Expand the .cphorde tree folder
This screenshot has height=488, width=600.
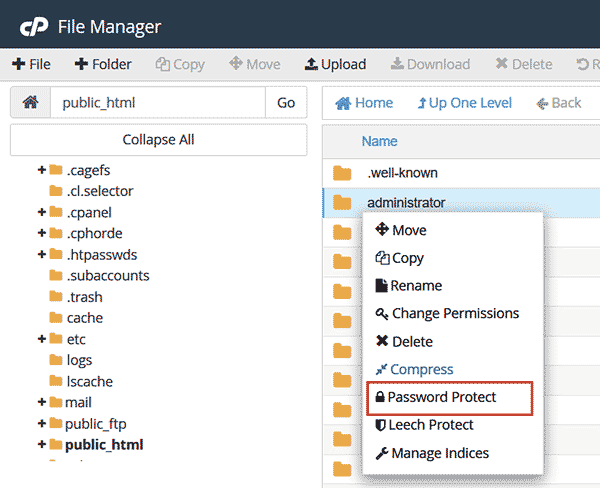coord(42,233)
